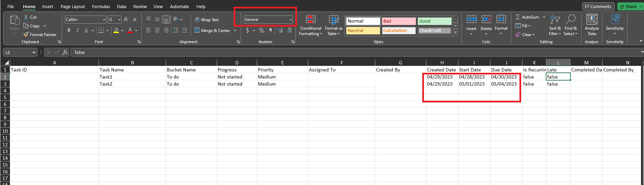This screenshot has width=644, height=185.
Task: Center text horizontally
Action: pos(157,30)
